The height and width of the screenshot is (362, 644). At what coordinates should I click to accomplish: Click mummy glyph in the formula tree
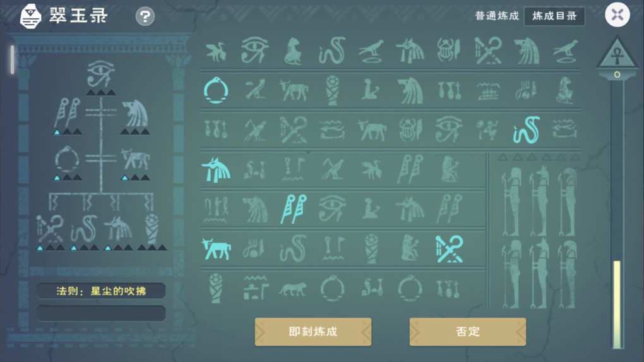[152, 229]
